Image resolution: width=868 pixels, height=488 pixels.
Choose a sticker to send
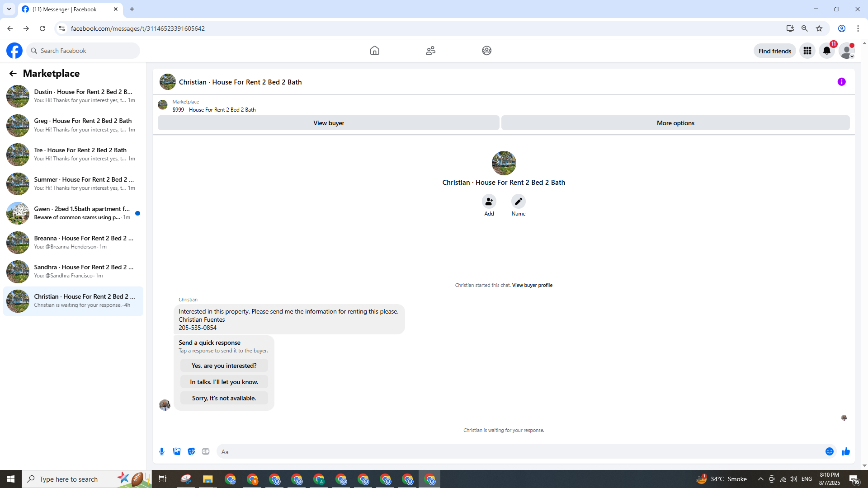(x=191, y=451)
